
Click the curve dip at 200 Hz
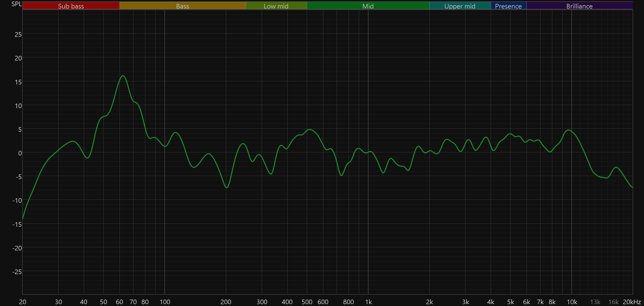pyautogui.click(x=227, y=188)
